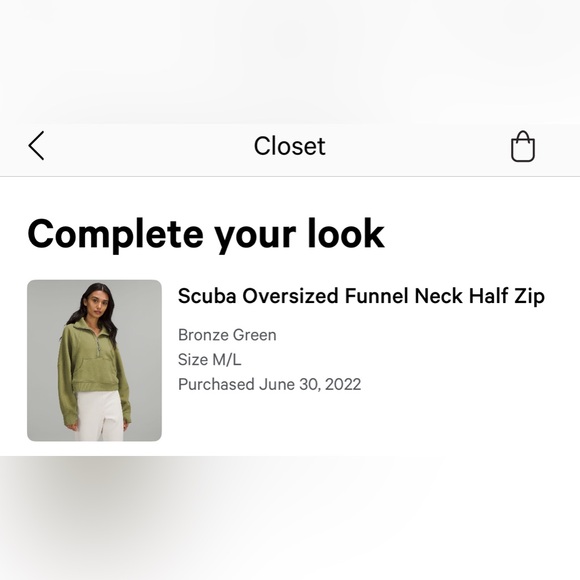The height and width of the screenshot is (580, 580).
Task: Go back using the left chevron
Action: [36, 145]
